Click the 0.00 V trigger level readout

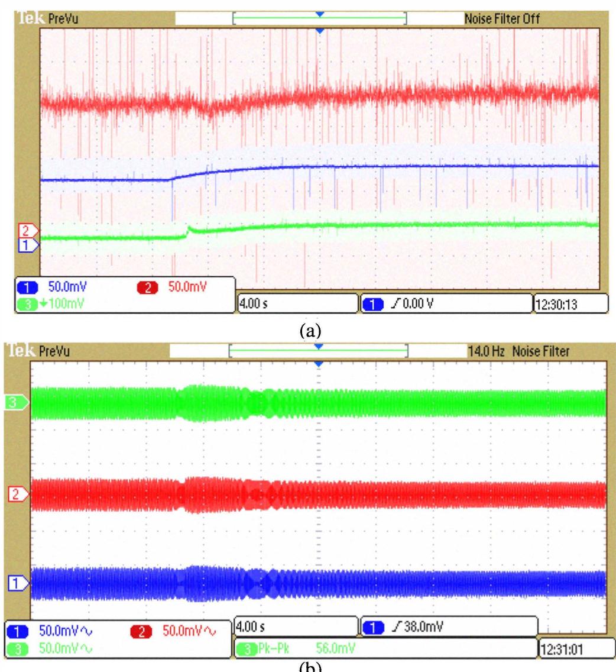(418, 304)
